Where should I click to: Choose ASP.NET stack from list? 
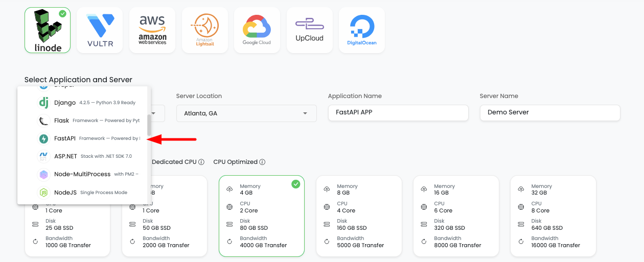[83, 156]
